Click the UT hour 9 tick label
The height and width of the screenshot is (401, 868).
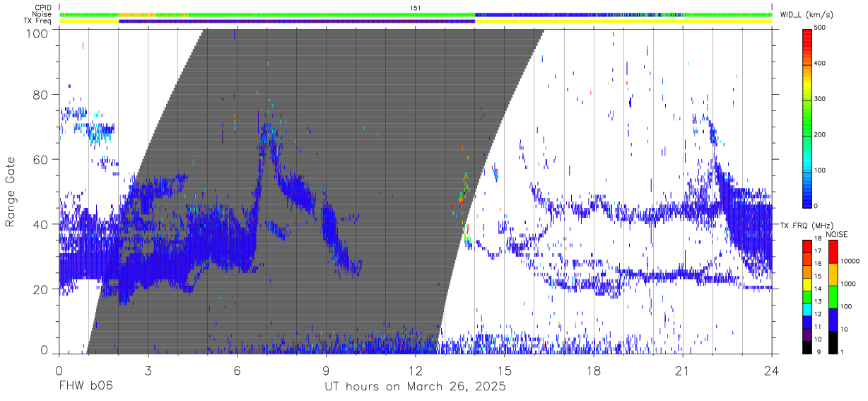tap(326, 371)
